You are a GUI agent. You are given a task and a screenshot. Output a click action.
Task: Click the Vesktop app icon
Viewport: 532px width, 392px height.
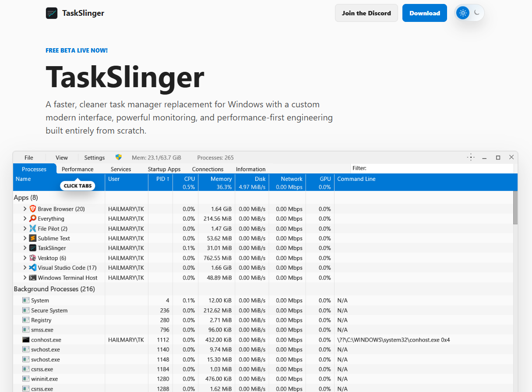tap(32, 258)
